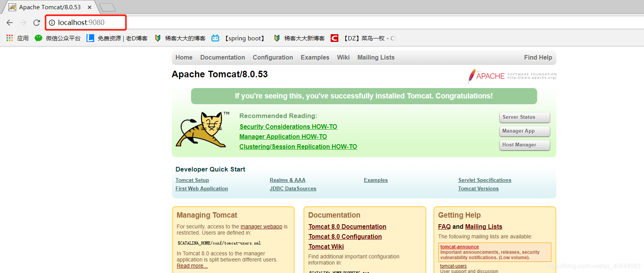Click the $CATALINA_HOME/conf/tomcat-users.xml path text
The image size is (644, 273).
click(219, 243)
